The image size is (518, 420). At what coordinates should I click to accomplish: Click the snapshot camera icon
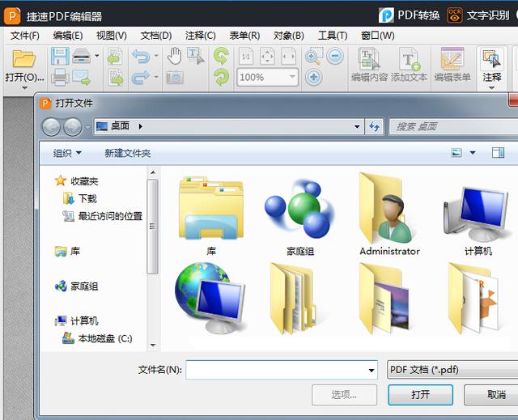pyautogui.click(x=175, y=78)
